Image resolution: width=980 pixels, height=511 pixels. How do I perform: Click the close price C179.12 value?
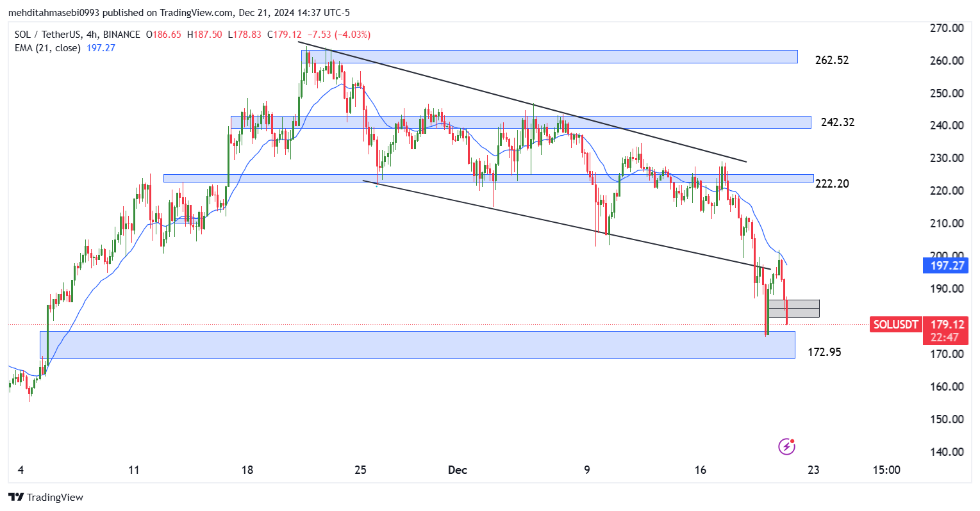pos(284,35)
